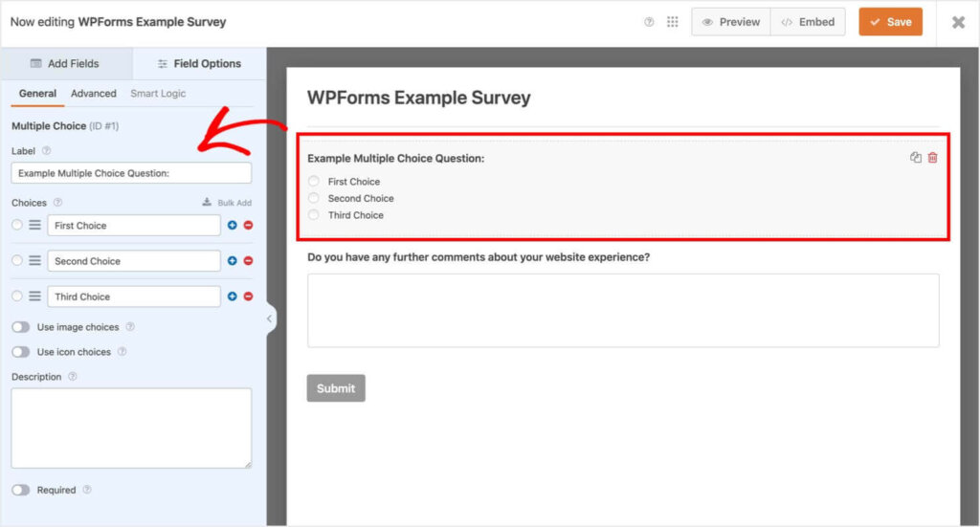Remove the First Choice option
The height and width of the screenshot is (527, 980).
(x=248, y=225)
